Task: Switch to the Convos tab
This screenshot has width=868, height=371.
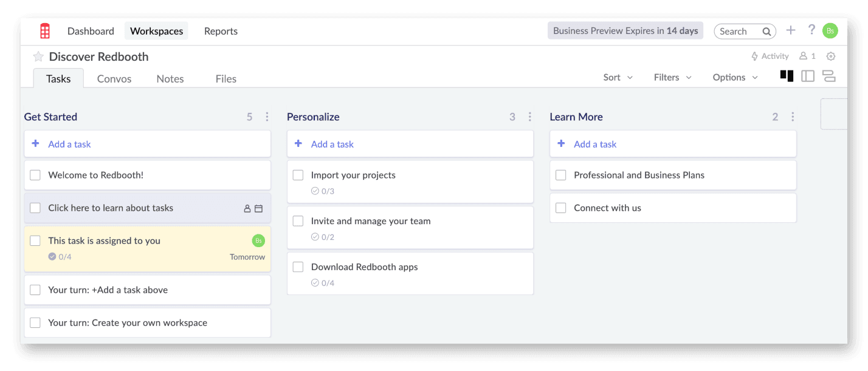Action: pos(114,78)
